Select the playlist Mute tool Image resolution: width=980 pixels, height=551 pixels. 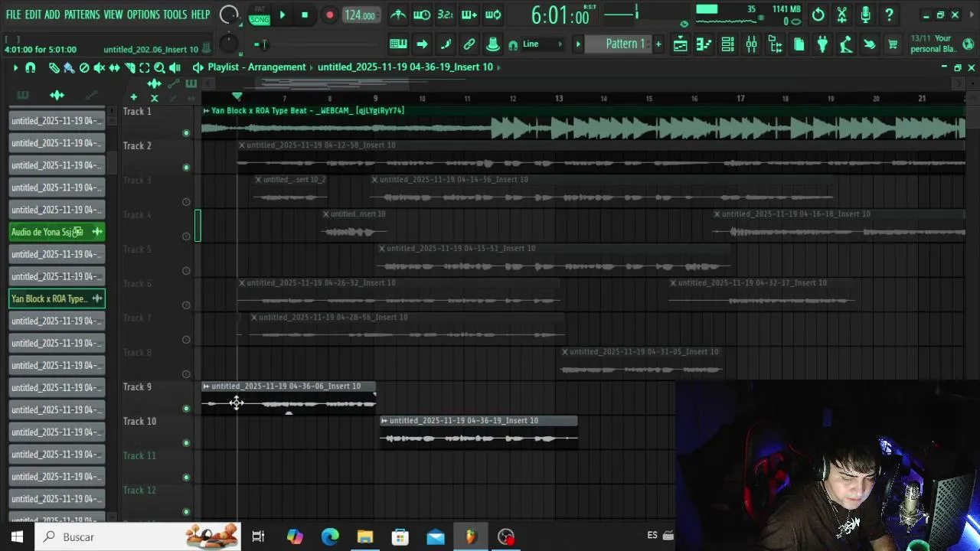pyautogui.click(x=100, y=68)
